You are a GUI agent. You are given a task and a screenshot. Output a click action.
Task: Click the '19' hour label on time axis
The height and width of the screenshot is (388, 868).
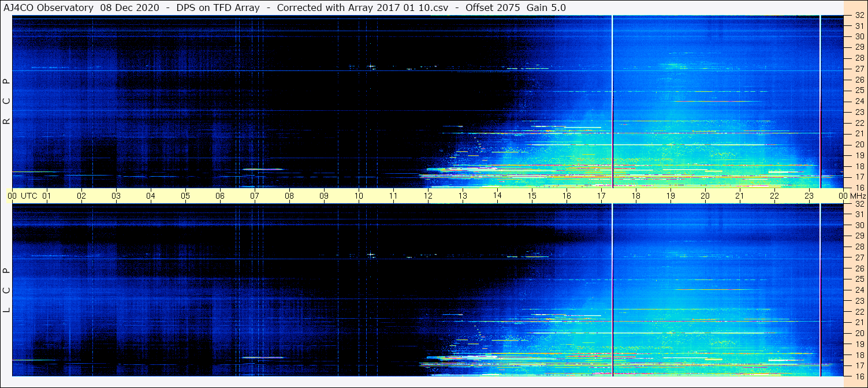670,196
